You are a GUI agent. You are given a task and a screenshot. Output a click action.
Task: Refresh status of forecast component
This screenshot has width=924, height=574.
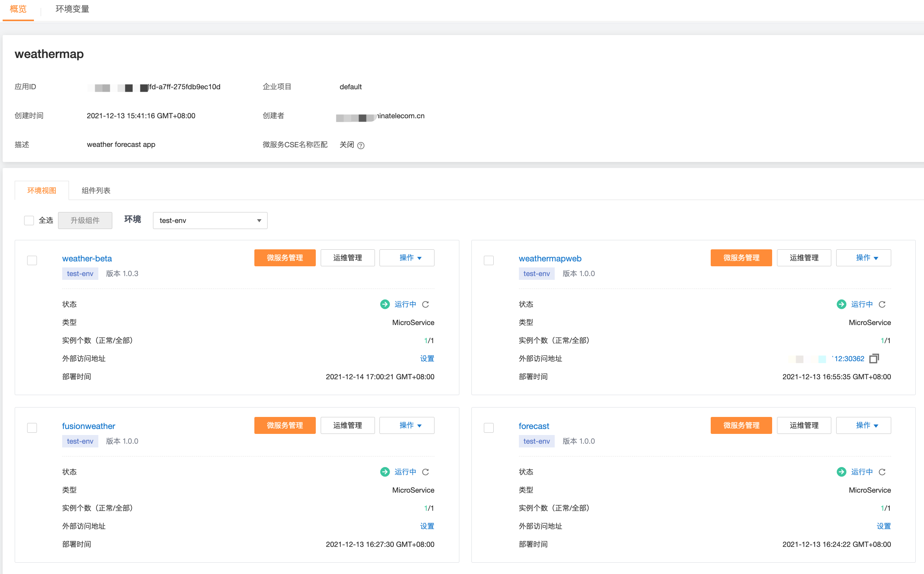coord(882,472)
